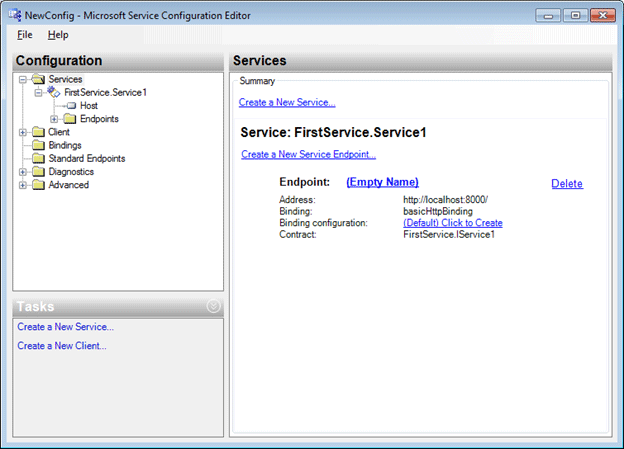This screenshot has width=624, height=449.
Task: Click the Advanced folder icon
Action: [39, 185]
